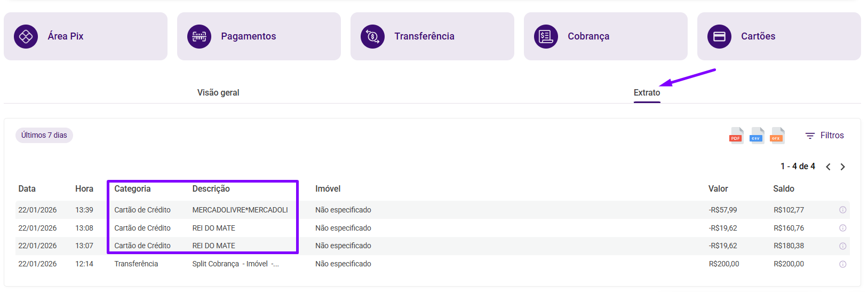Export the statement as PDF
Image resolution: width=868 pixels, height=292 pixels.
click(736, 136)
